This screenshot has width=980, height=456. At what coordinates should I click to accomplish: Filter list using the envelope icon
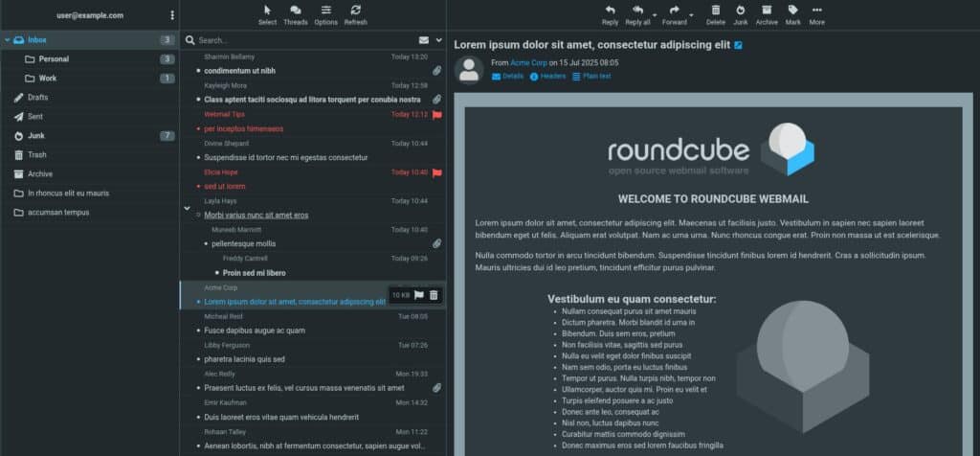pos(424,40)
